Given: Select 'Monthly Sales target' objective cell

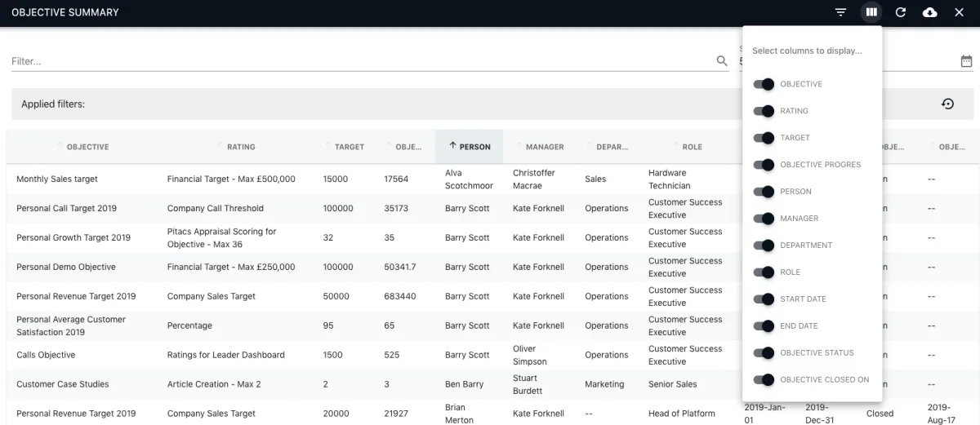Looking at the screenshot, I should pos(57,179).
